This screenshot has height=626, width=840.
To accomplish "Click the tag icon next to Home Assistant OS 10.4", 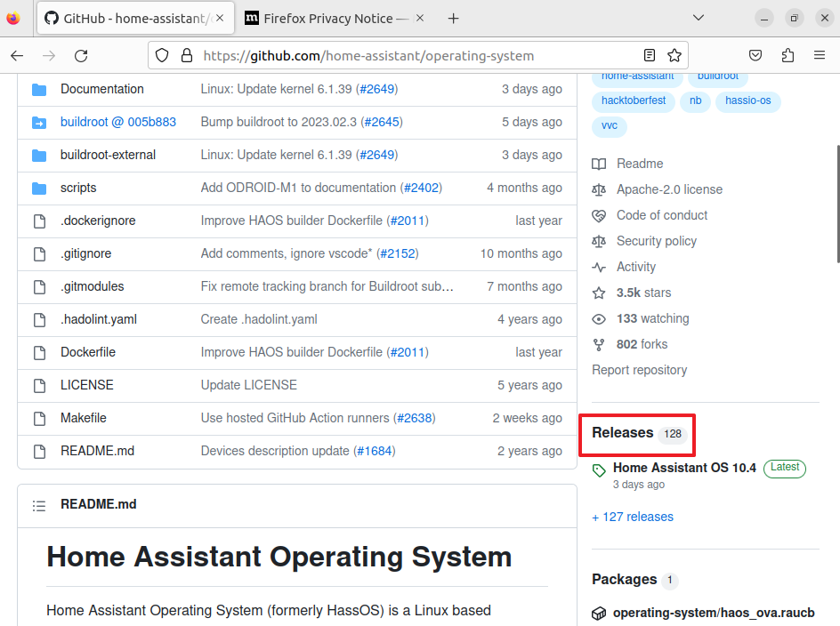I will 599,470.
